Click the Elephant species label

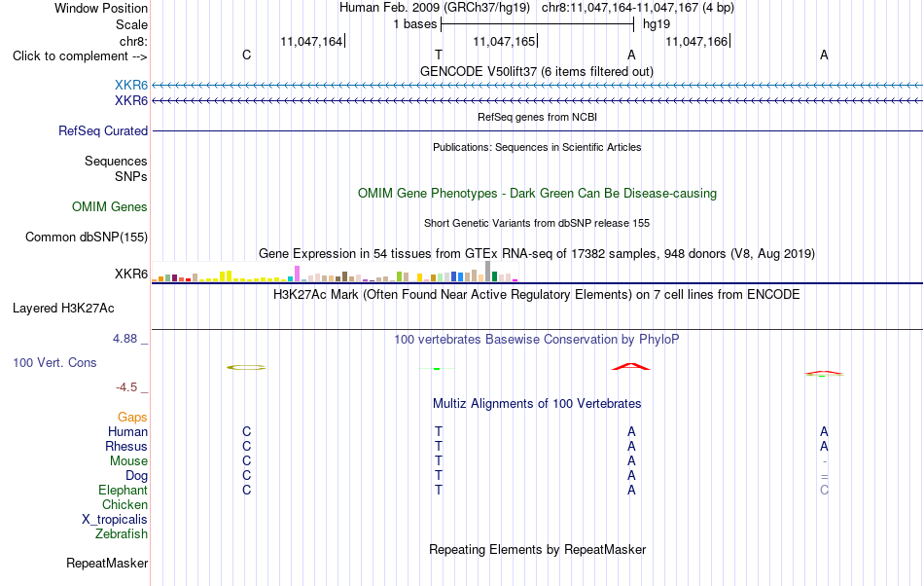click(x=123, y=490)
